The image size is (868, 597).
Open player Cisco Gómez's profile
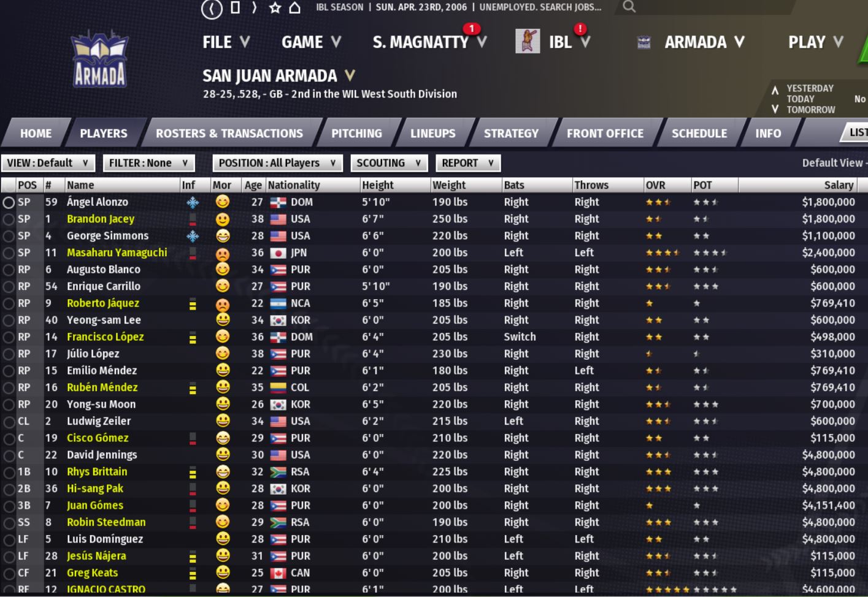click(x=98, y=438)
